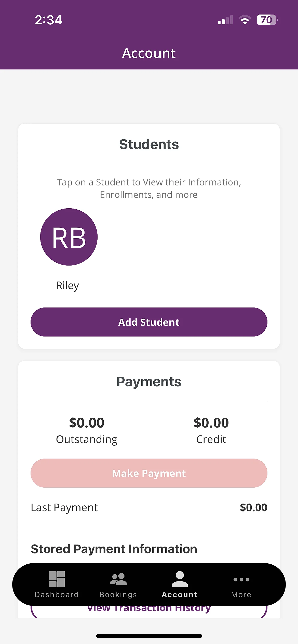Tap the cellular signal bars icon
Screen dimensions: 298x644
225,20
